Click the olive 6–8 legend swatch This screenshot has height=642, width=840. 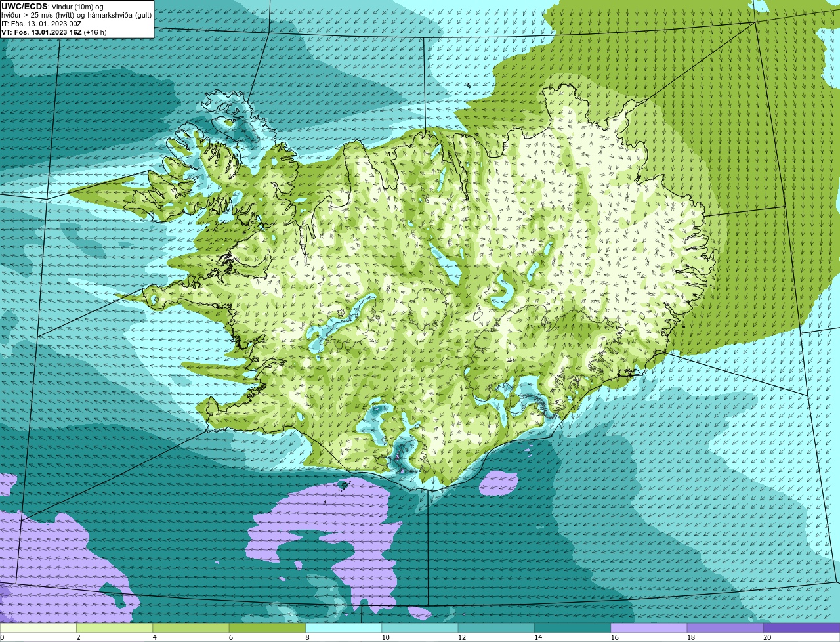point(268,628)
